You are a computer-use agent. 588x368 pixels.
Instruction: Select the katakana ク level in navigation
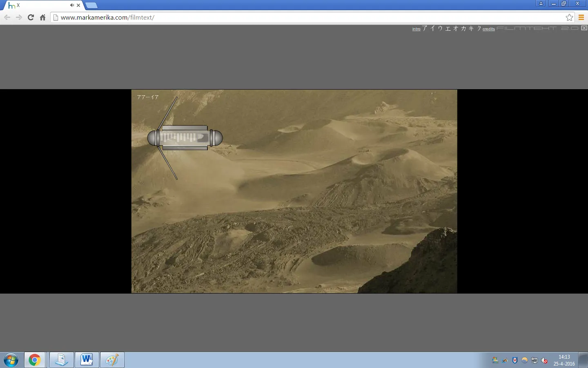(x=479, y=29)
